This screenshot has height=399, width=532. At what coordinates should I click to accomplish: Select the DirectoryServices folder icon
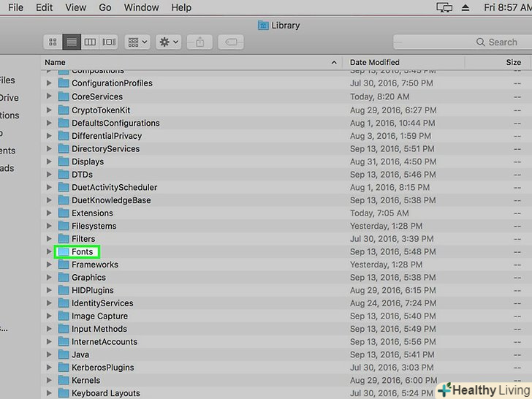[x=64, y=148]
